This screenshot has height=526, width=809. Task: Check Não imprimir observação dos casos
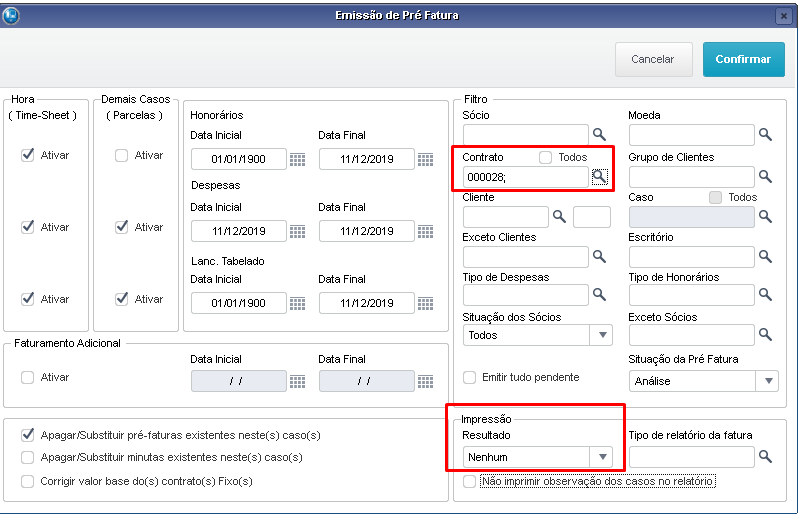470,481
